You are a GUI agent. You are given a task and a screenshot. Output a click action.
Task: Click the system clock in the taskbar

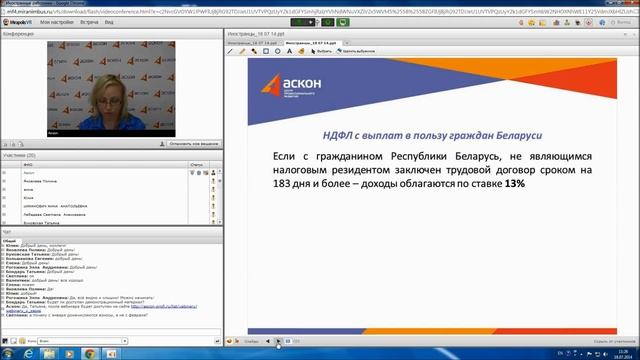click(x=623, y=354)
